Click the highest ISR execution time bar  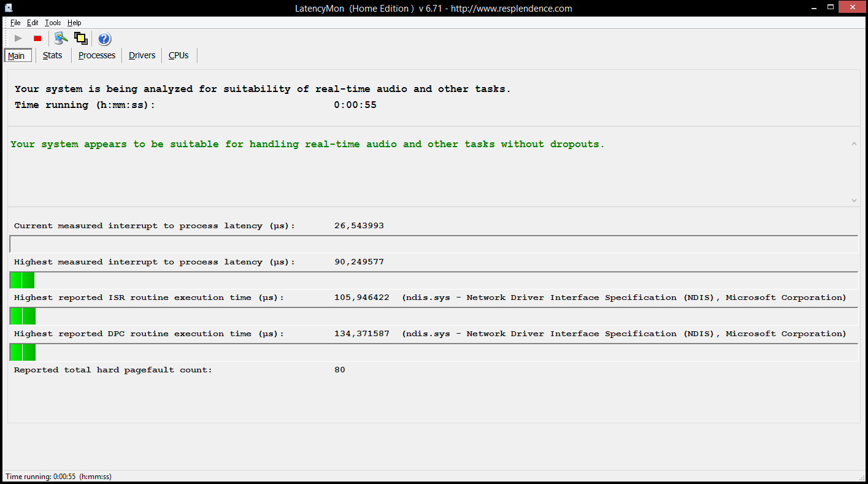coord(434,316)
